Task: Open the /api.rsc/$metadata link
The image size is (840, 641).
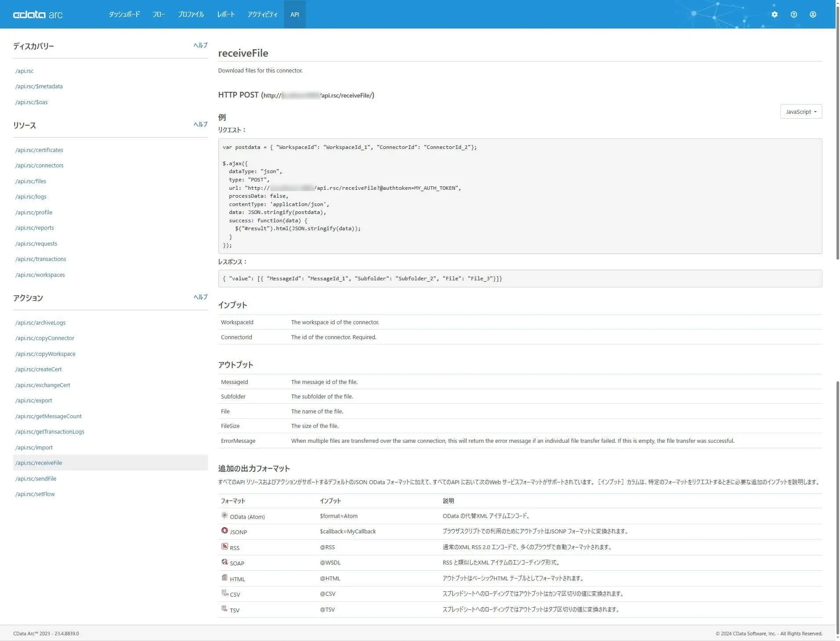Action: [x=39, y=87]
